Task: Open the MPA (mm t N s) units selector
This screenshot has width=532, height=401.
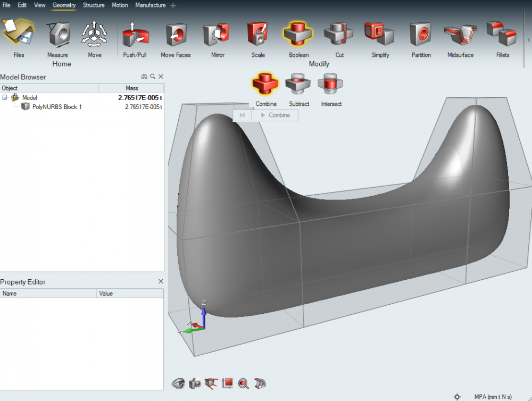Action: 493,397
